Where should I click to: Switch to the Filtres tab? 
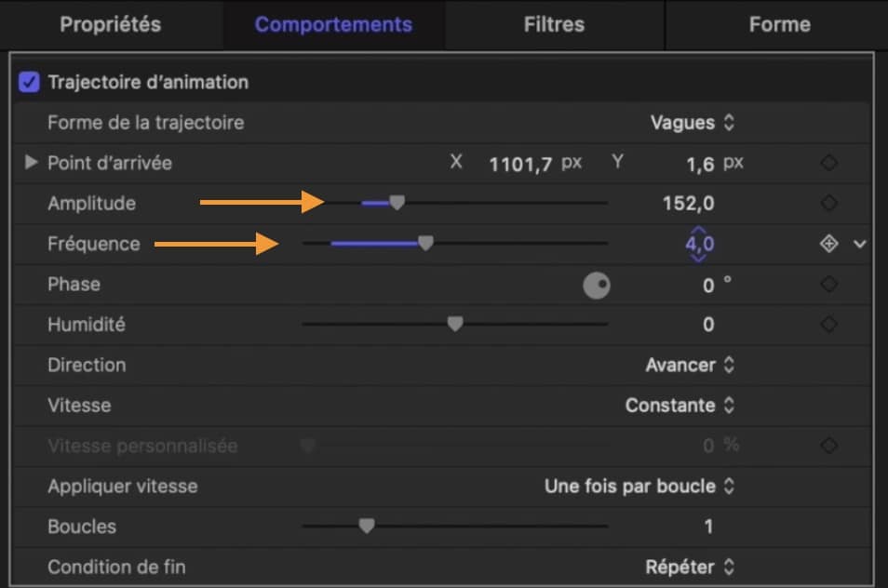554,24
